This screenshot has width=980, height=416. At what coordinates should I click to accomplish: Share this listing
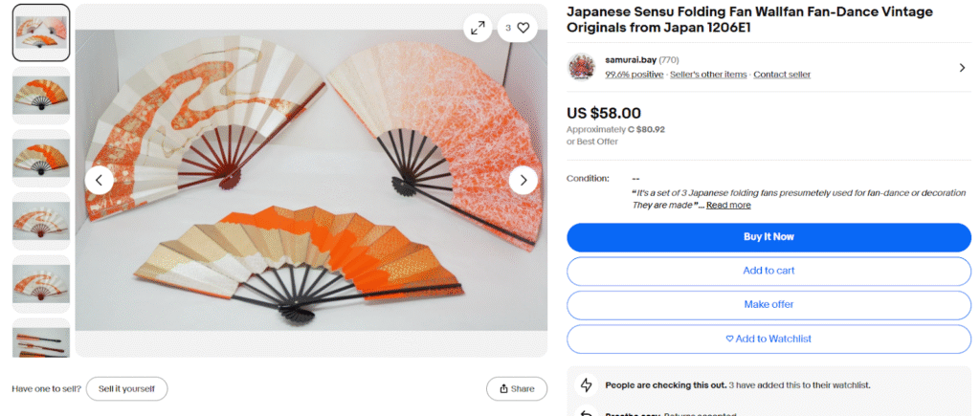pos(517,388)
